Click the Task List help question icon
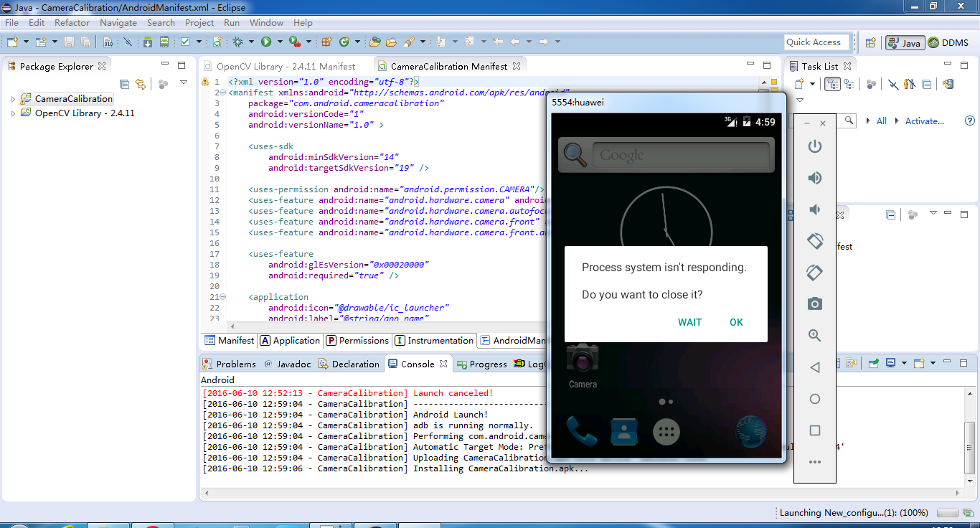This screenshot has width=980, height=528. tap(970, 121)
